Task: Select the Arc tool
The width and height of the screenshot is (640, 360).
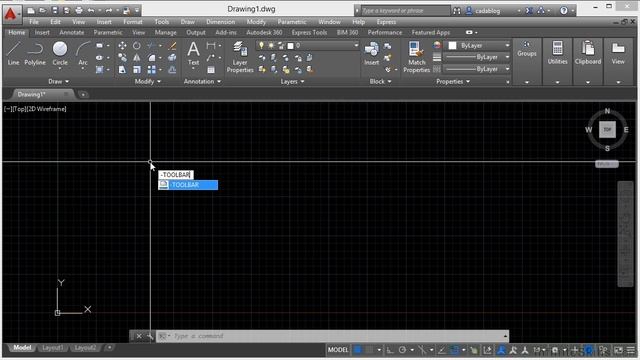Action: [x=83, y=53]
